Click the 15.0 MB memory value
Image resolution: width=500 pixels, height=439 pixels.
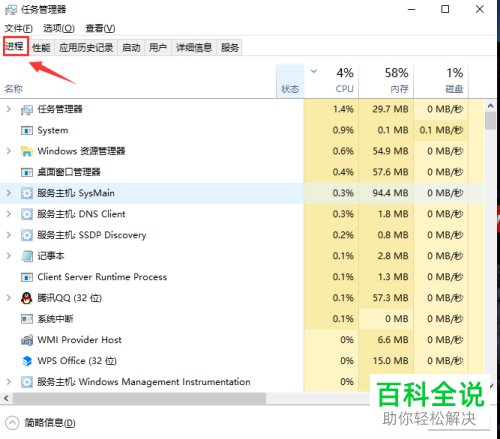390,361
